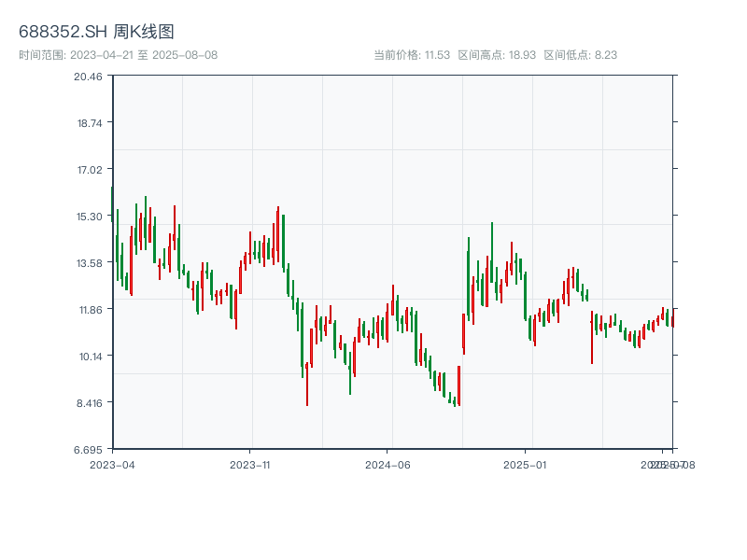Click the 6.695 bottom y-axis label
This screenshot has height=560, width=747.
88,450
